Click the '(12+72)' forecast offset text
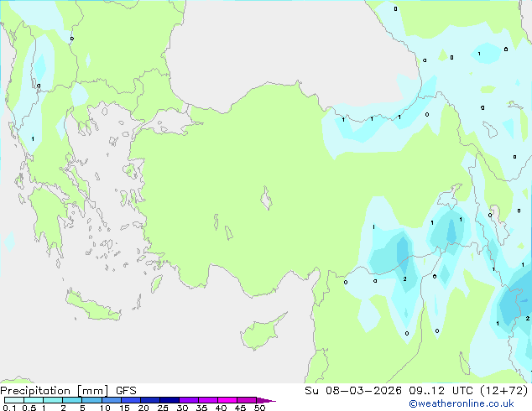 (504, 391)
